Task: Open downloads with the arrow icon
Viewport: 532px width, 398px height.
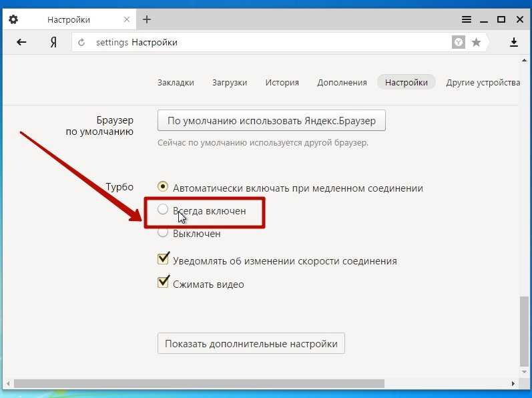Action: tap(514, 42)
